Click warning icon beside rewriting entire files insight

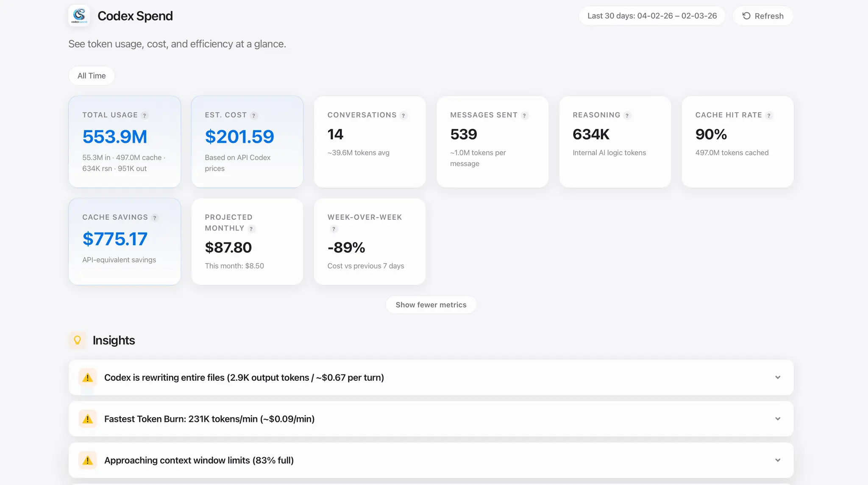[x=87, y=377]
